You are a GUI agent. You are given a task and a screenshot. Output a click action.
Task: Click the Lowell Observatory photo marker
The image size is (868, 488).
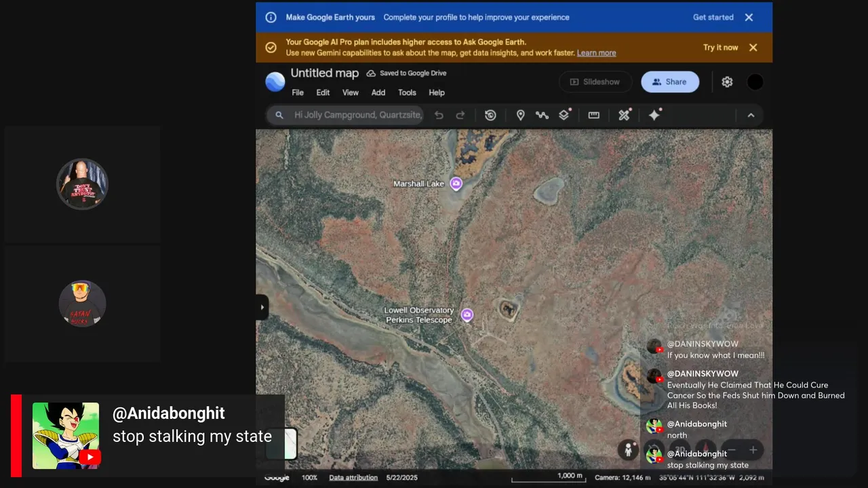pos(467,314)
